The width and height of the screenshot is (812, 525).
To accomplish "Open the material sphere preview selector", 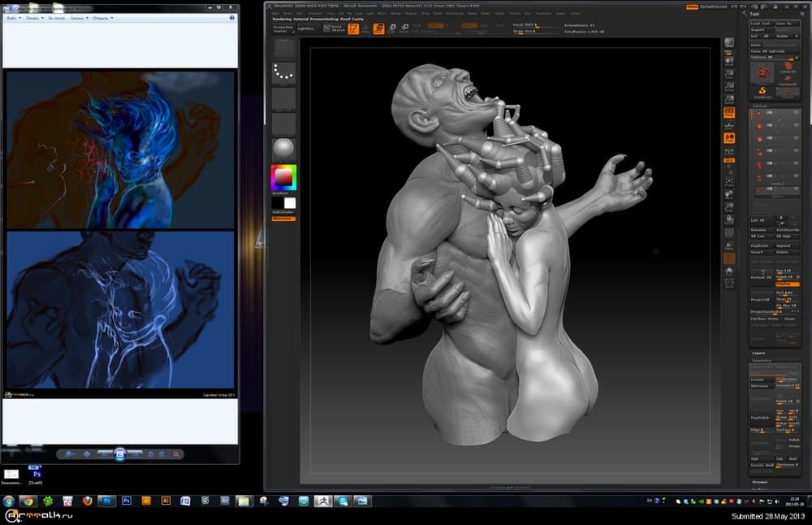I will tap(283, 149).
